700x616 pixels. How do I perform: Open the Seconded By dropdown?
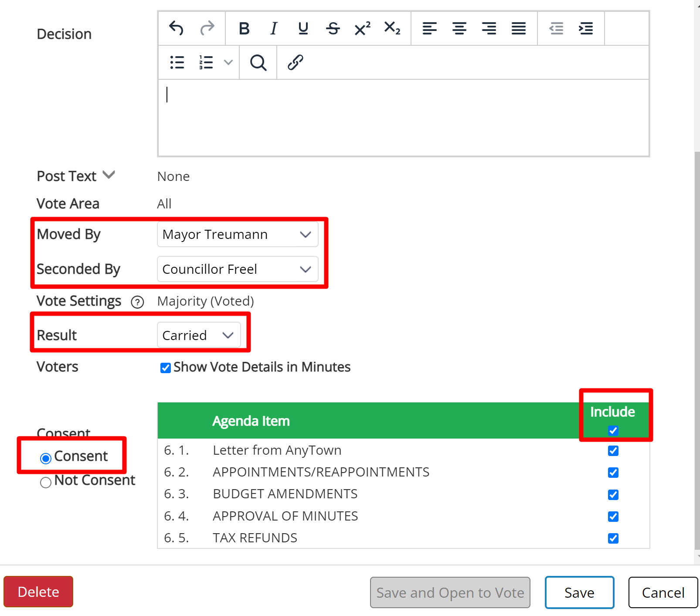pos(238,269)
